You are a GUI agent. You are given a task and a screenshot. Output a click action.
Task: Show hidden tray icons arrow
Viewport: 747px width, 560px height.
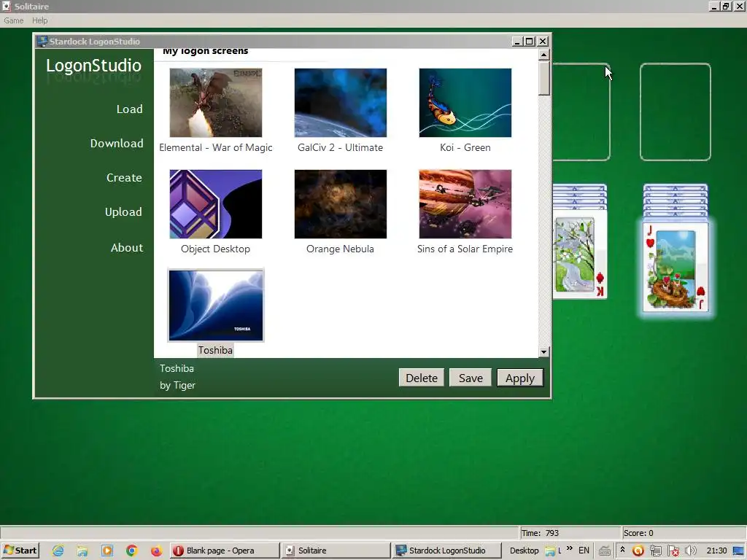(622, 550)
